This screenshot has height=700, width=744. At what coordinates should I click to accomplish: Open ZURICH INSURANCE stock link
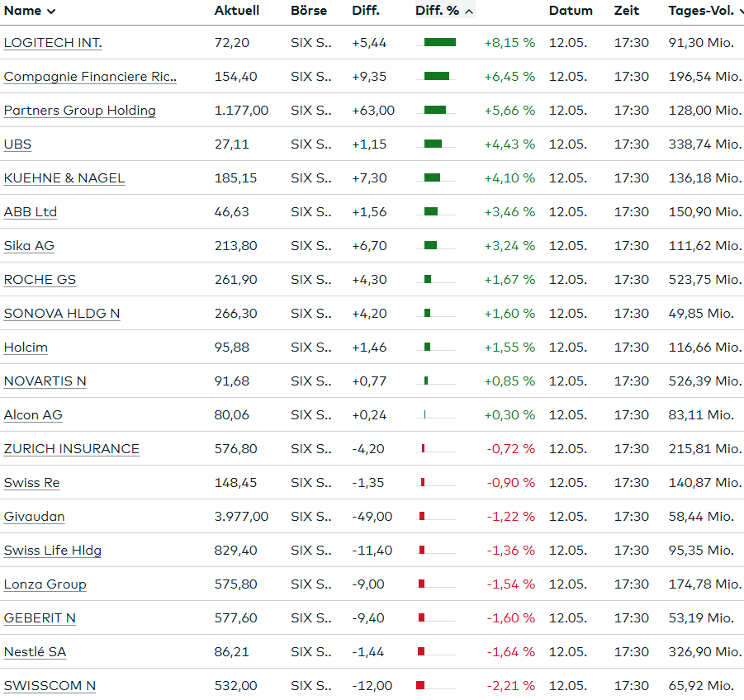pos(72,449)
